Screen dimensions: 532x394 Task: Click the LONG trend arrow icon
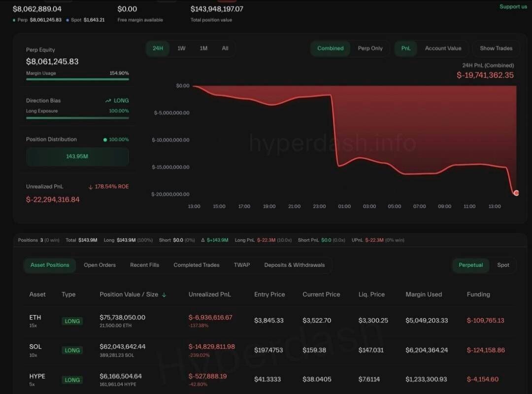coord(108,101)
